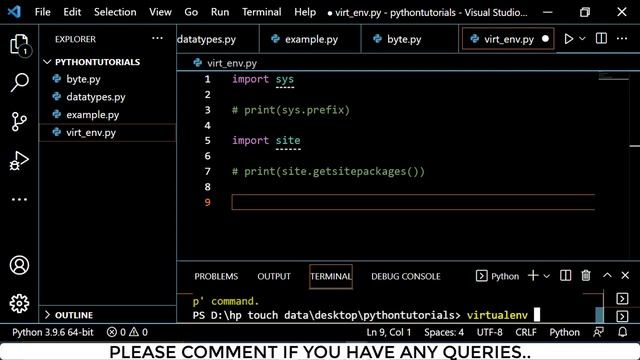Switch to the byte.py editor tab

[410, 39]
